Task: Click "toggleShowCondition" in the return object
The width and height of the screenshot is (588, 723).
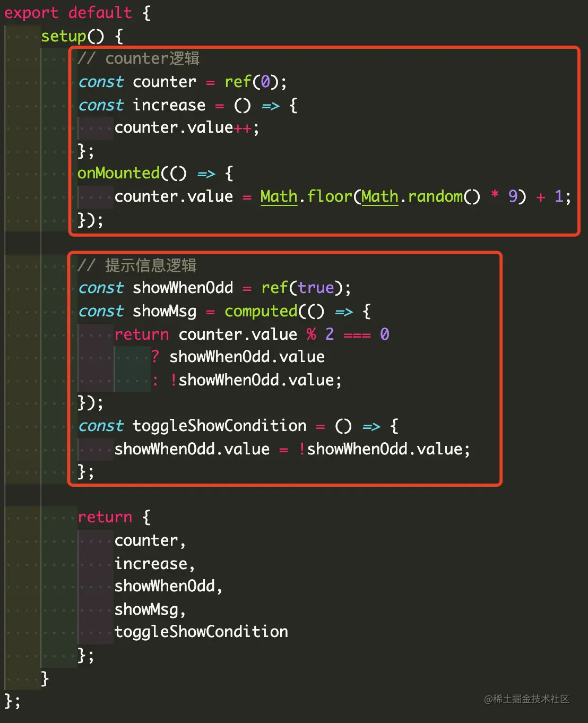Action: 201,632
